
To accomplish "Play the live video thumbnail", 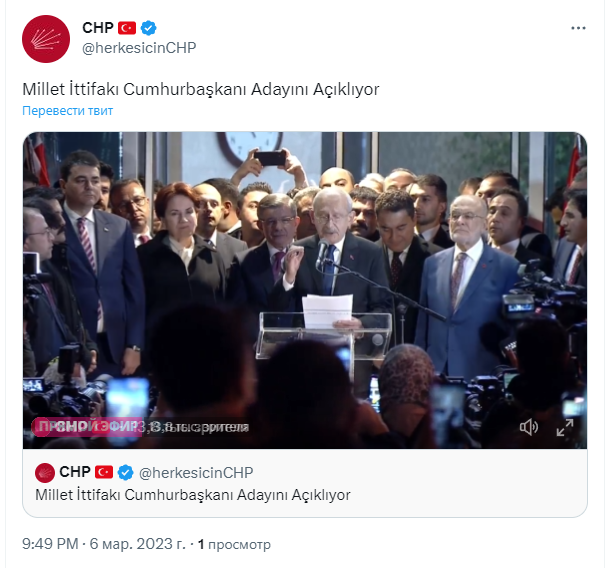I will click(305, 290).
